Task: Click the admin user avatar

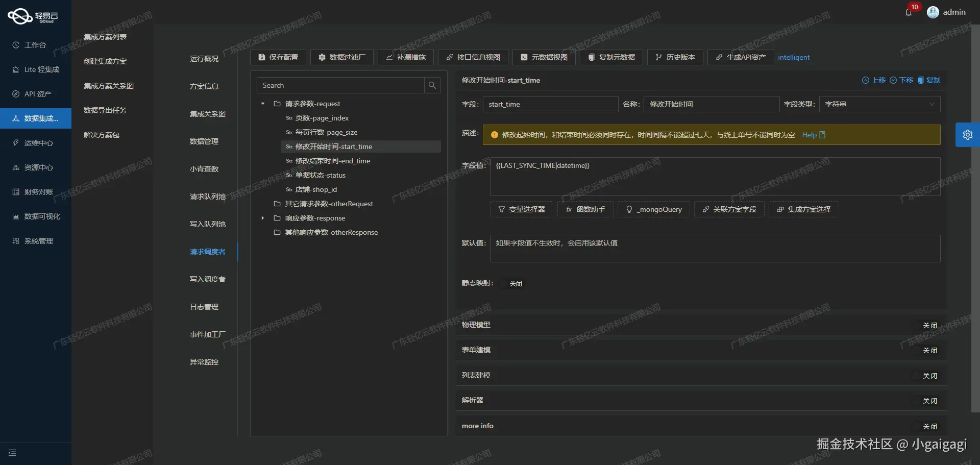Action: pos(933,12)
